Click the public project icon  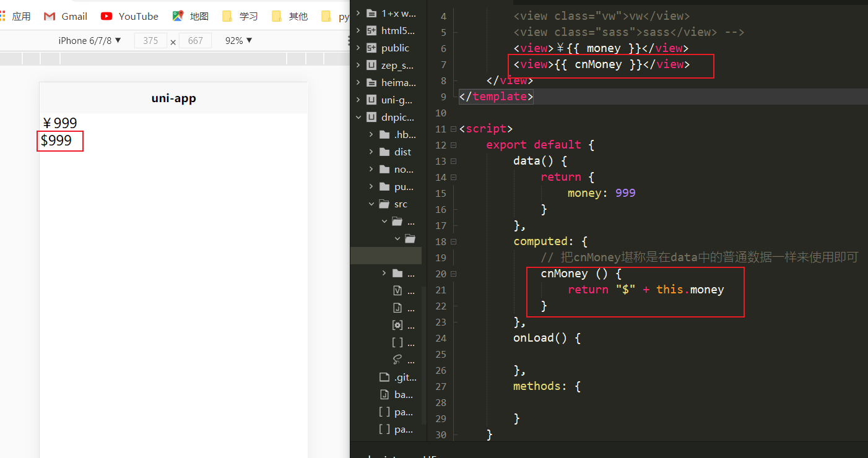tap(371, 48)
